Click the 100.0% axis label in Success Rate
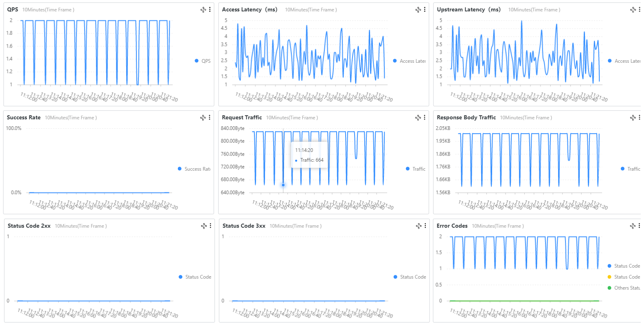Screen dimensions: 644x323 tap(13, 128)
